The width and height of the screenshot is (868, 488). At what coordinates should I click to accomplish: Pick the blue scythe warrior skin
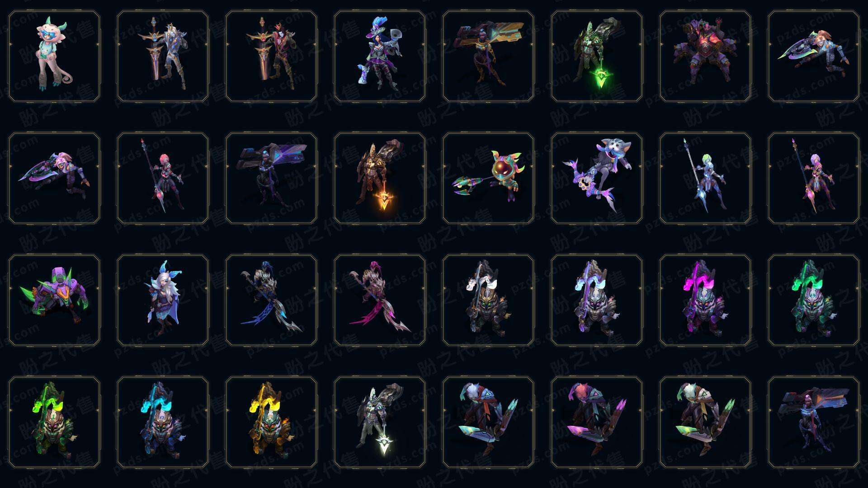(x=271, y=300)
